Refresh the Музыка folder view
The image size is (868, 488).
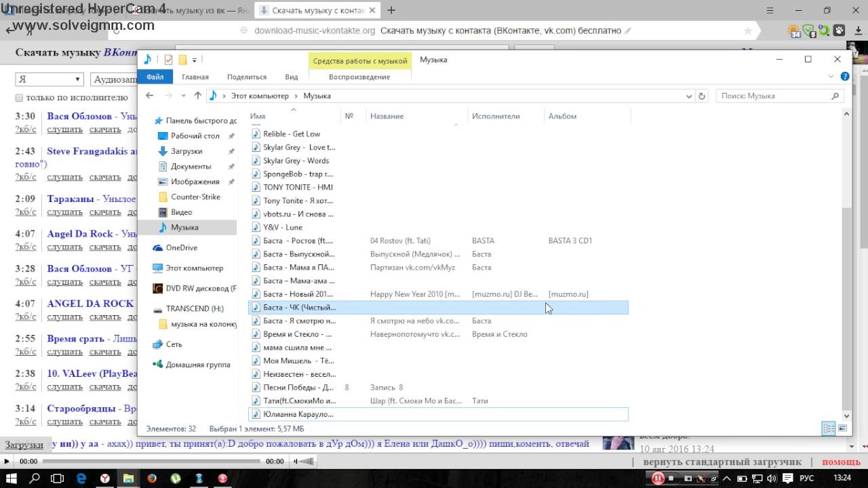pyautogui.click(x=702, y=96)
